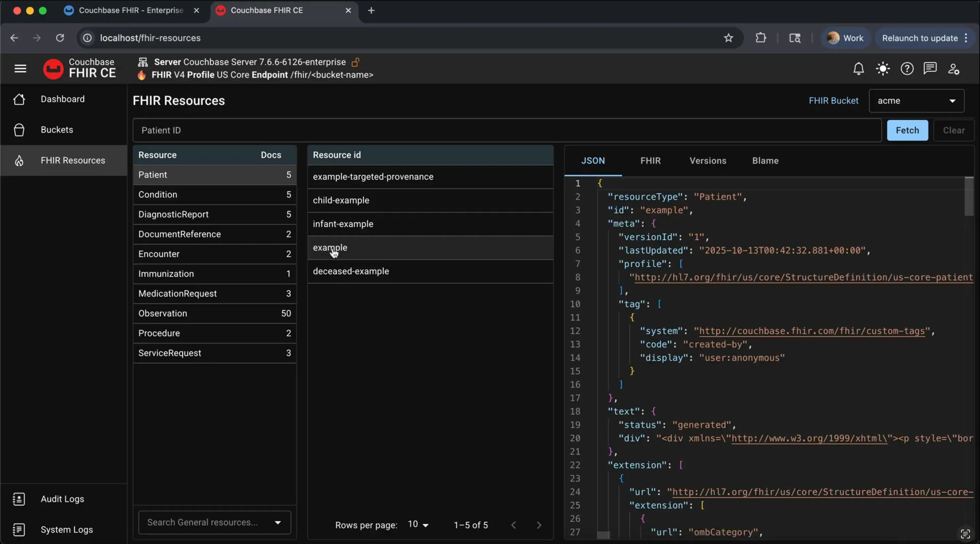This screenshot has height=544, width=980.
Task: Switch to the FHIR tab
Action: tap(650, 160)
